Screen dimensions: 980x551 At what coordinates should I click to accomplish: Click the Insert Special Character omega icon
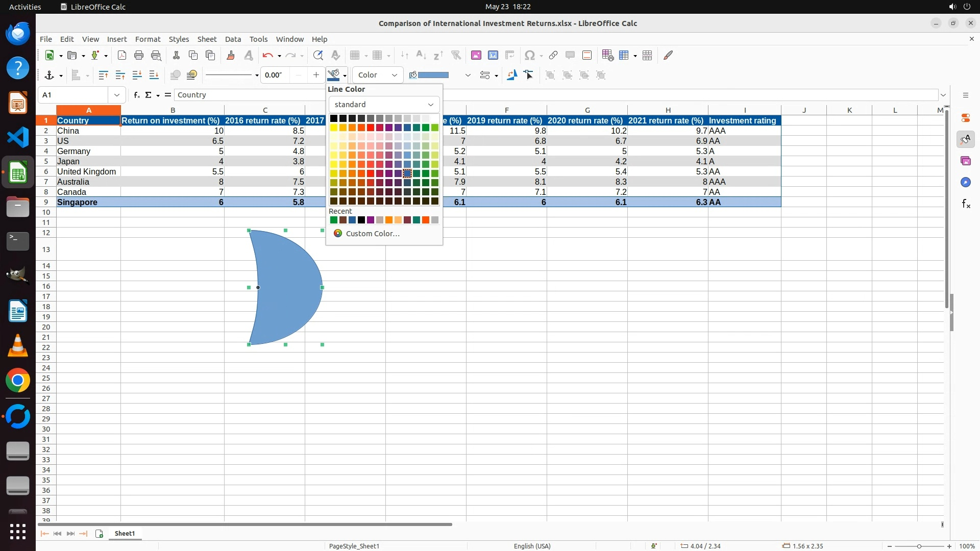point(530,55)
